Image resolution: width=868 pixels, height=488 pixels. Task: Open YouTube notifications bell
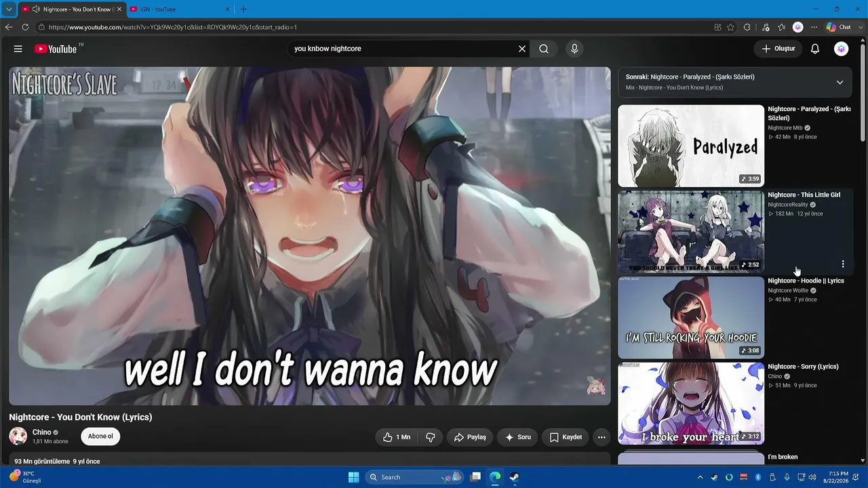pyautogui.click(x=815, y=49)
